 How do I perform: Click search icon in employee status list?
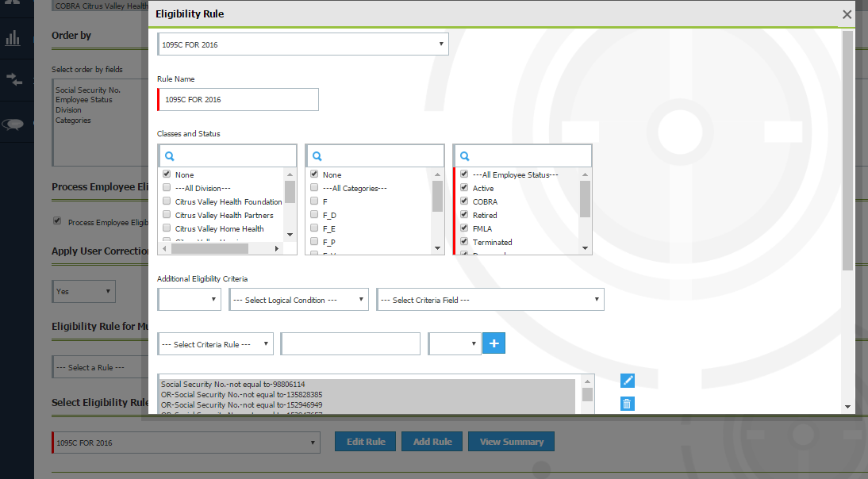click(x=465, y=156)
